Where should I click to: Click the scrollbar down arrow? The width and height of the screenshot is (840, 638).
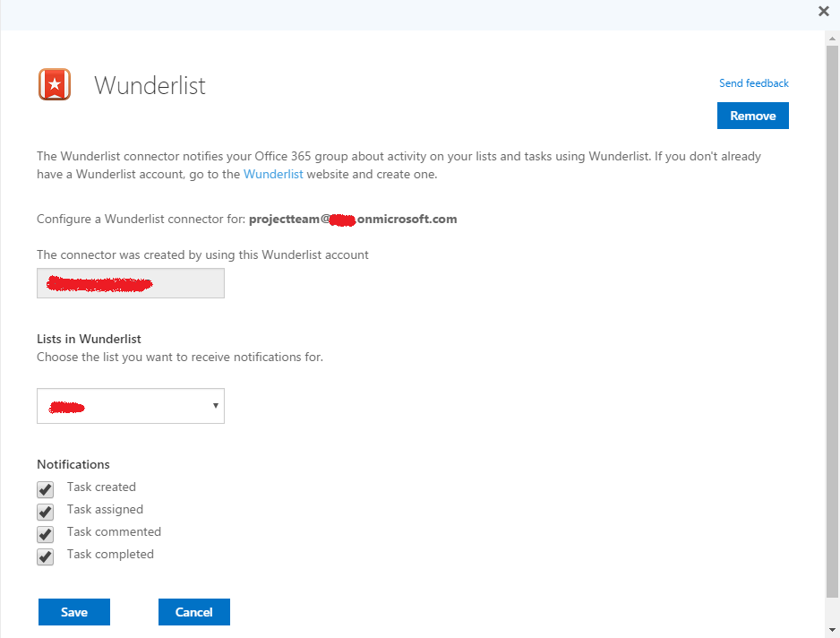click(833, 630)
